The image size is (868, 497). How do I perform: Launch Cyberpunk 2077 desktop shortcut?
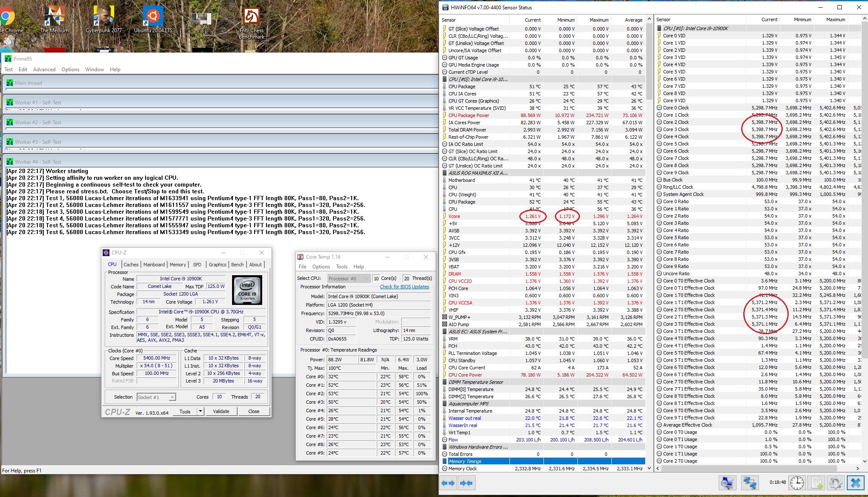click(x=104, y=20)
